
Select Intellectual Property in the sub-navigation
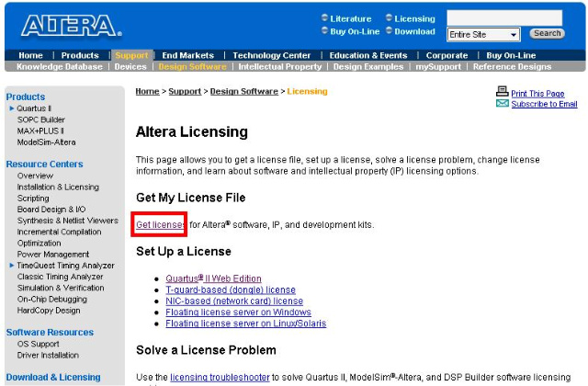pos(280,66)
